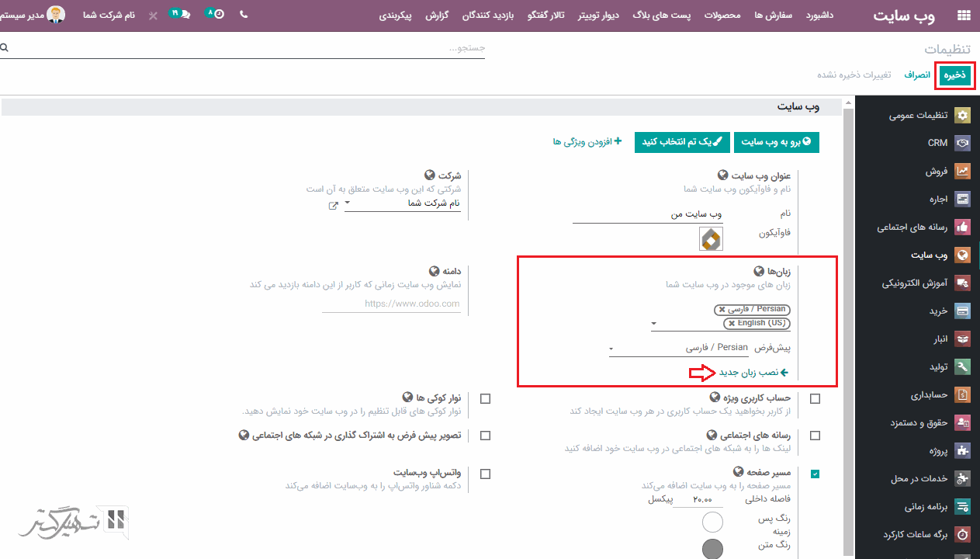Click the افزودن ویژگی ها link
The width and height of the screenshot is (980, 559).
[x=587, y=141]
